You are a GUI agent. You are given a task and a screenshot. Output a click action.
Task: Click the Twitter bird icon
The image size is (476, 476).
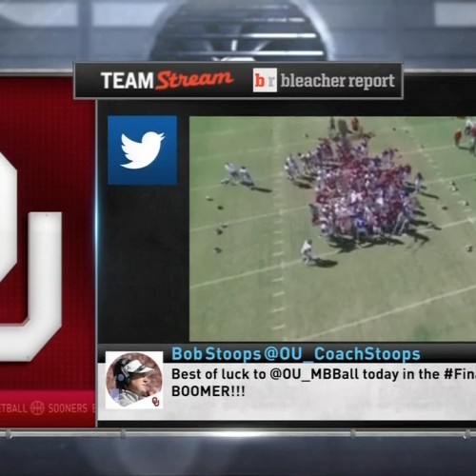pyautogui.click(x=142, y=150)
